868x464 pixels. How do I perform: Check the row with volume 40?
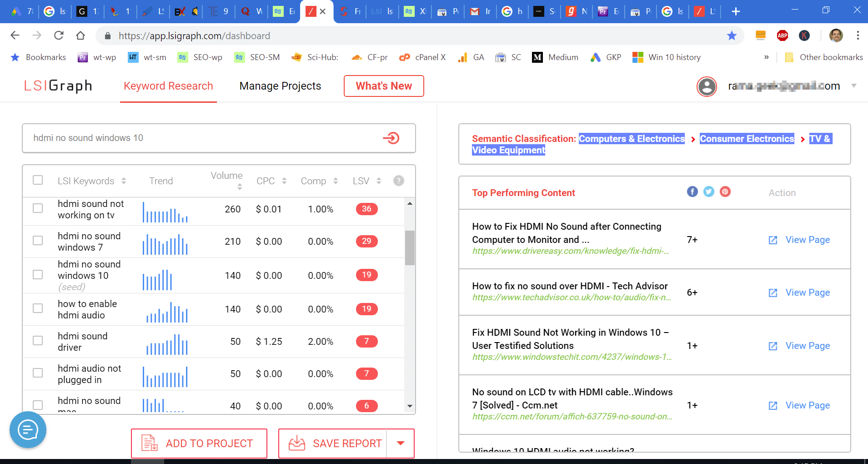tap(38, 405)
